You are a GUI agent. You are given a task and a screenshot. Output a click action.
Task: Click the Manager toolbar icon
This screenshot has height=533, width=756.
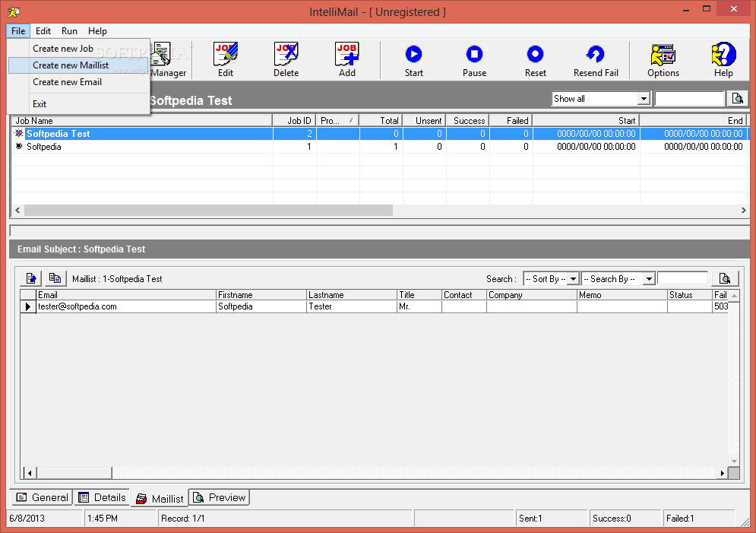[x=168, y=60]
